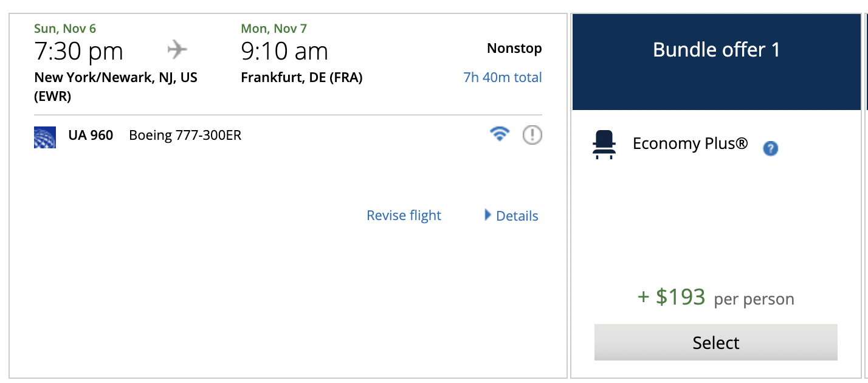Click the + $193 per person price
This screenshot has height=383, width=868.
click(715, 298)
